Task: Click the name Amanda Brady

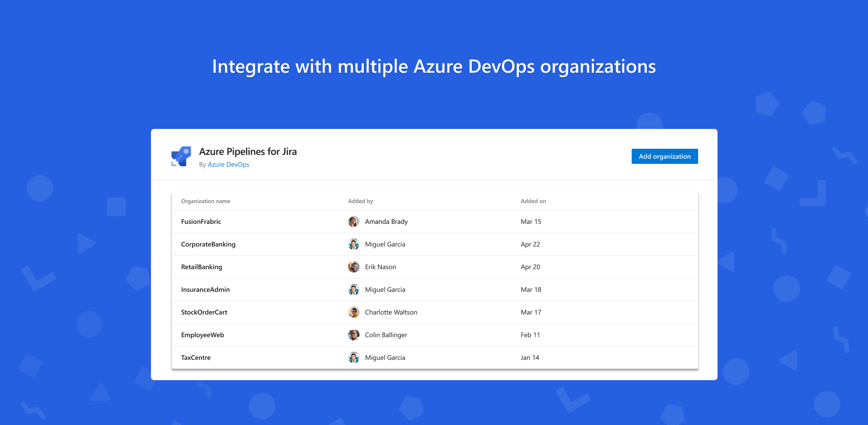Action: [x=386, y=221]
